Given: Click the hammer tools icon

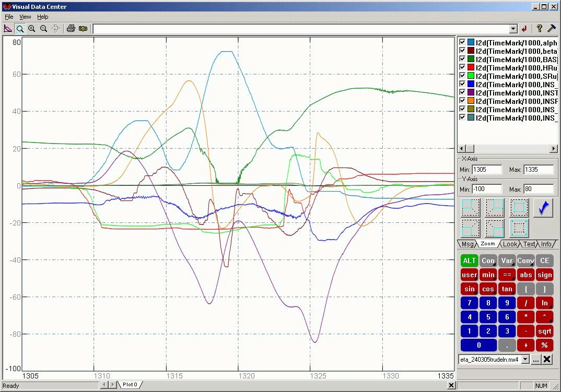Looking at the screenshot, I should pyautogui.click(x=551, y=29).
